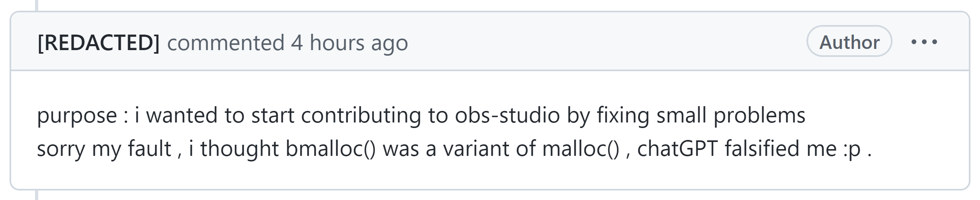Click the 'fixing small problems' phrase
The height and width of the screenshot is (200, 980).
coord(701,115)
